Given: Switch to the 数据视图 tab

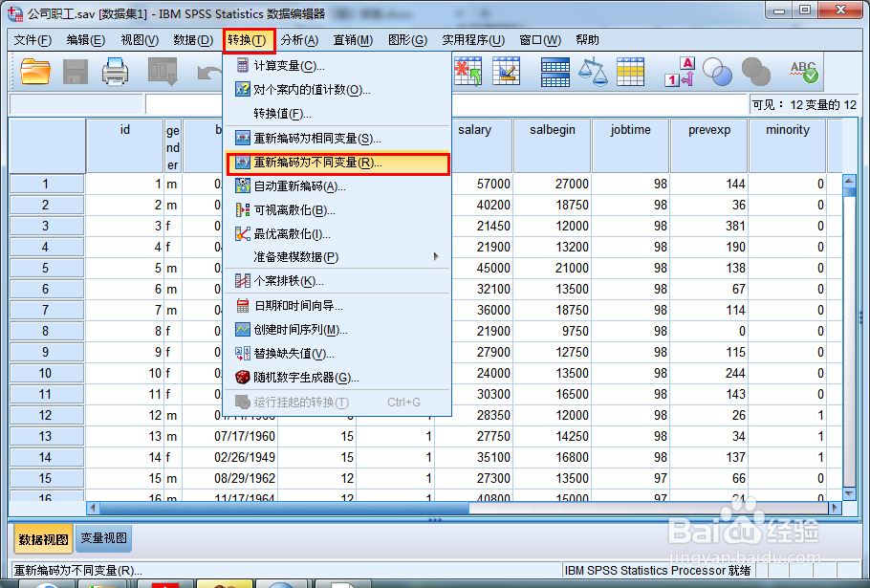Looking at the screenshot, I should tap(43, 538).
